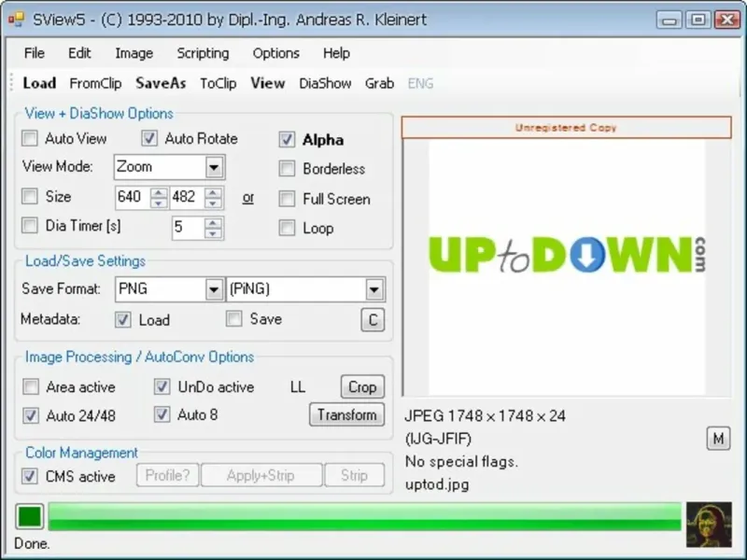Decrease the height 482 spinner
Viewport: 747px width, 560px height.
click(213, 203)
